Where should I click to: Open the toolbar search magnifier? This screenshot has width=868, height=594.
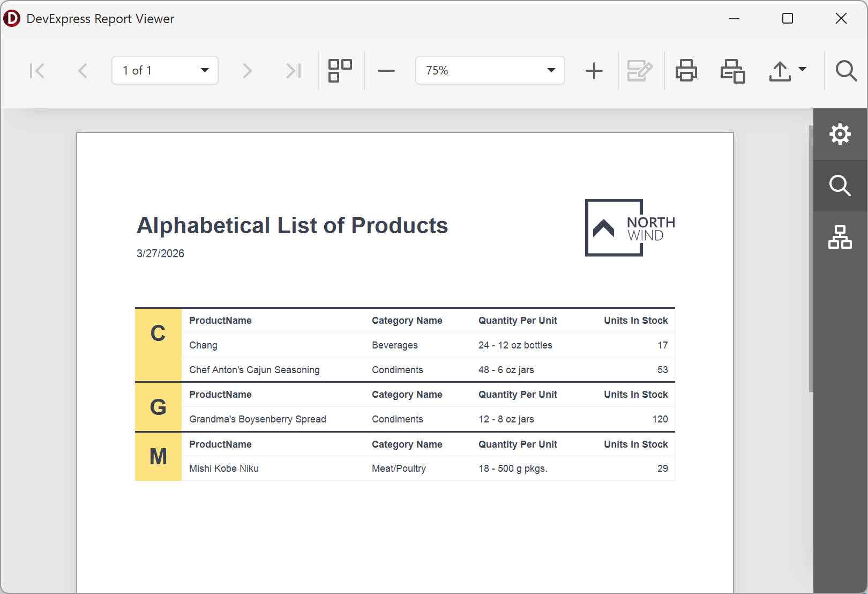point(846,71)
